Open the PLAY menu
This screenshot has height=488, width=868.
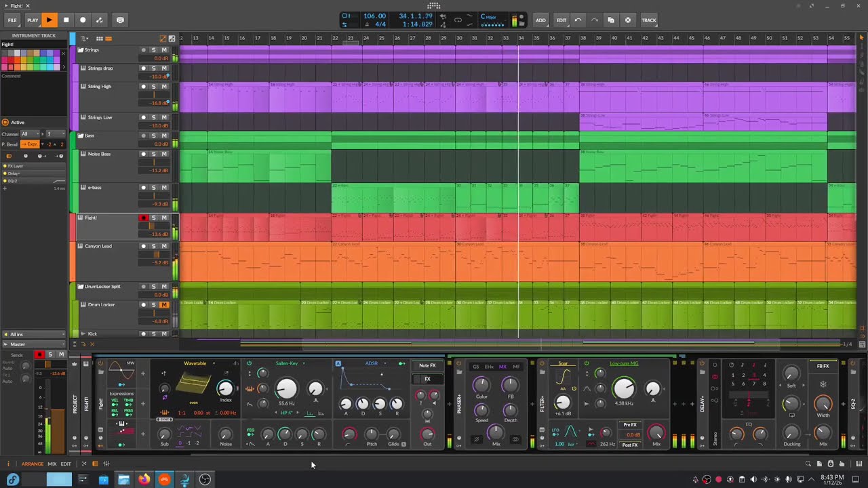33,20
